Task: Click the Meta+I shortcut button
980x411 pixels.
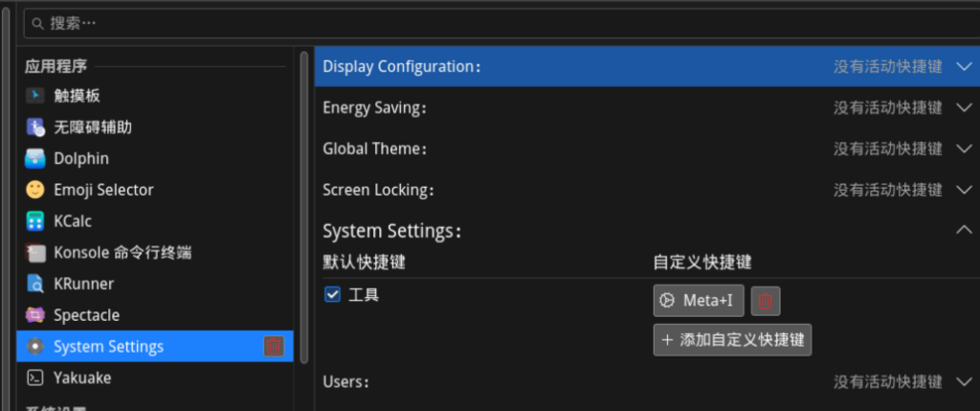Action: click(698, 301)
